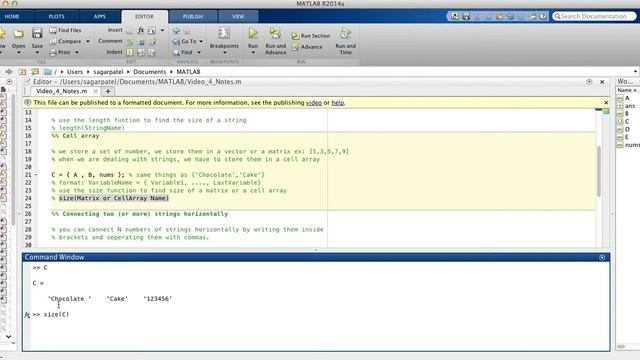Expand the Find dropdown arrow
The image size is (640, 360).
199,52
